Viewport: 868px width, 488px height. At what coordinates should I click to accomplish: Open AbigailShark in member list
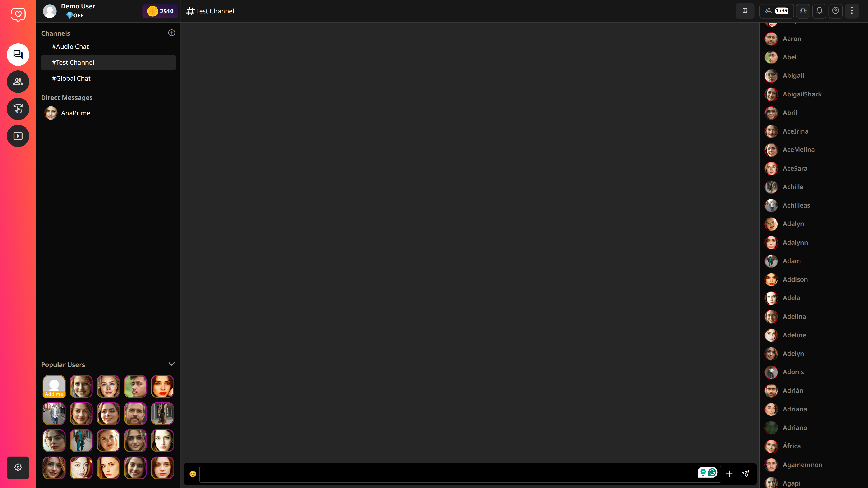tap(814, 94)
